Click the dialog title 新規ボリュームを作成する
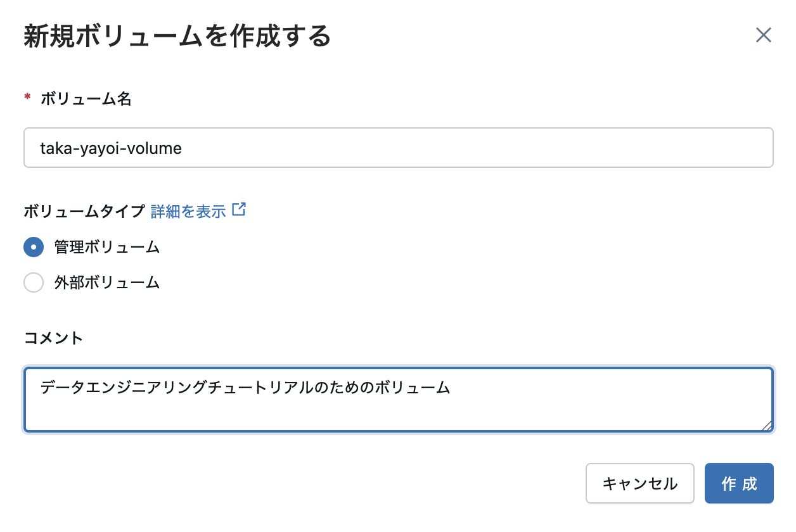Image resolution: width=796 pixels, height=532 pixels. coord(177,36)
